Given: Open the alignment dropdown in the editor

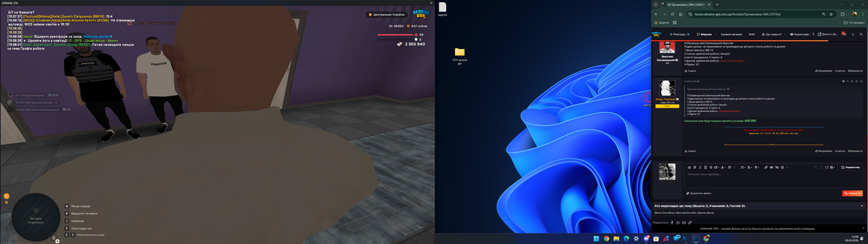Looking at the screenshot, I should point(750,167).
